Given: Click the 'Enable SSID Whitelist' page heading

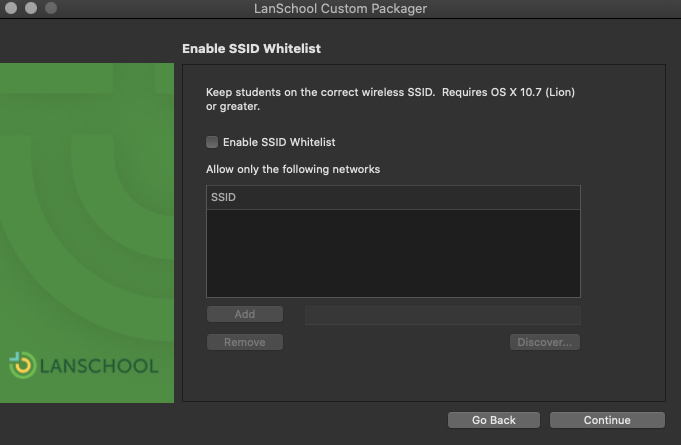Looking at the screenshot, I should click(x=251, y=49).
